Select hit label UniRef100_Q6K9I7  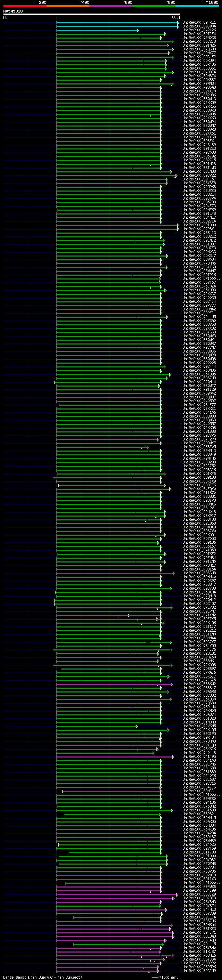coord(199,516)
